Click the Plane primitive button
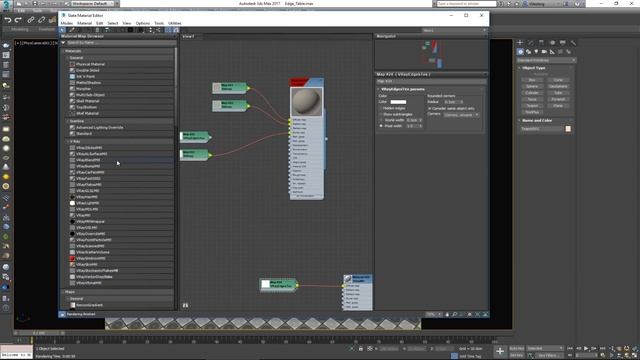640x360 pixels. coord(558,106)
